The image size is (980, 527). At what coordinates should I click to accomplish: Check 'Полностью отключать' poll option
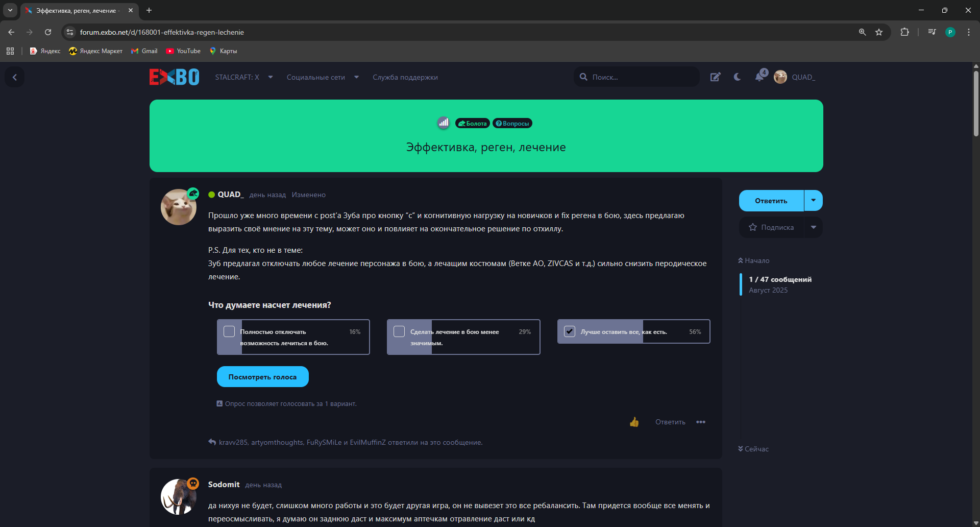pos(229,331)
